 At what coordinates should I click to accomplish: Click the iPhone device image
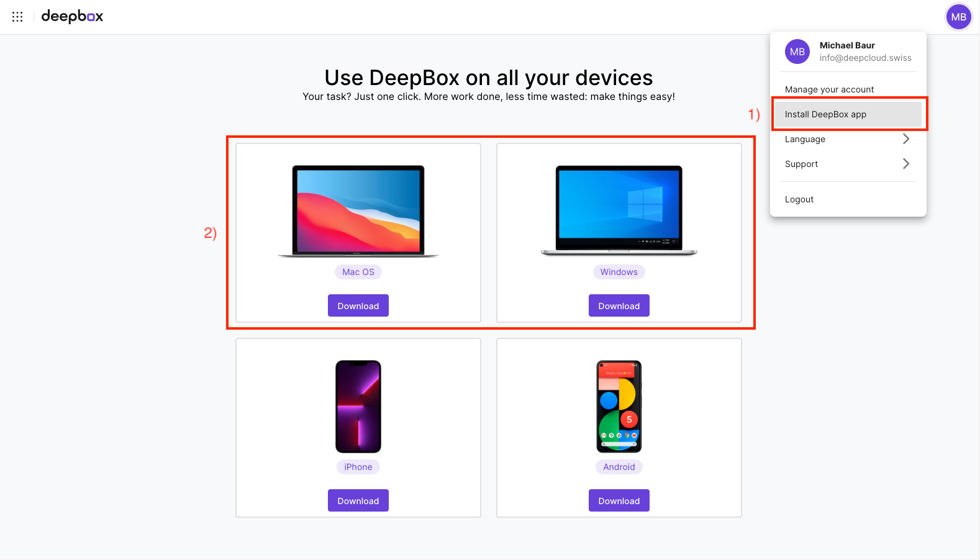(x=358, y=407)
